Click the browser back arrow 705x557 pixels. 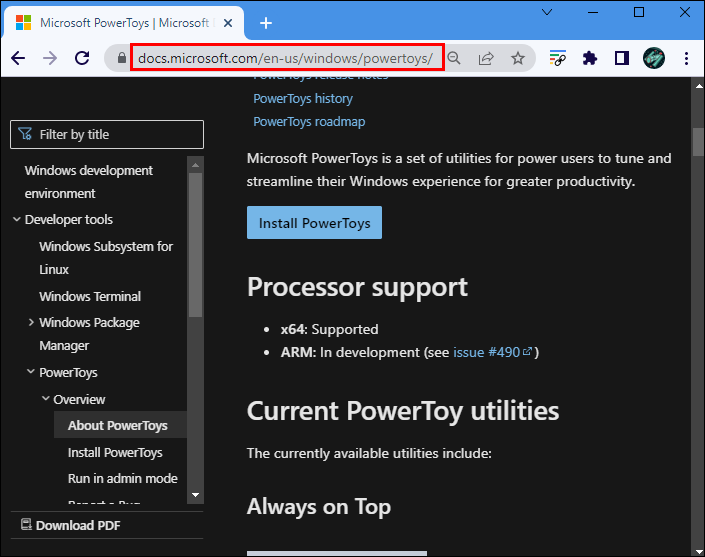pyautogui.click(x=18, y=58)
